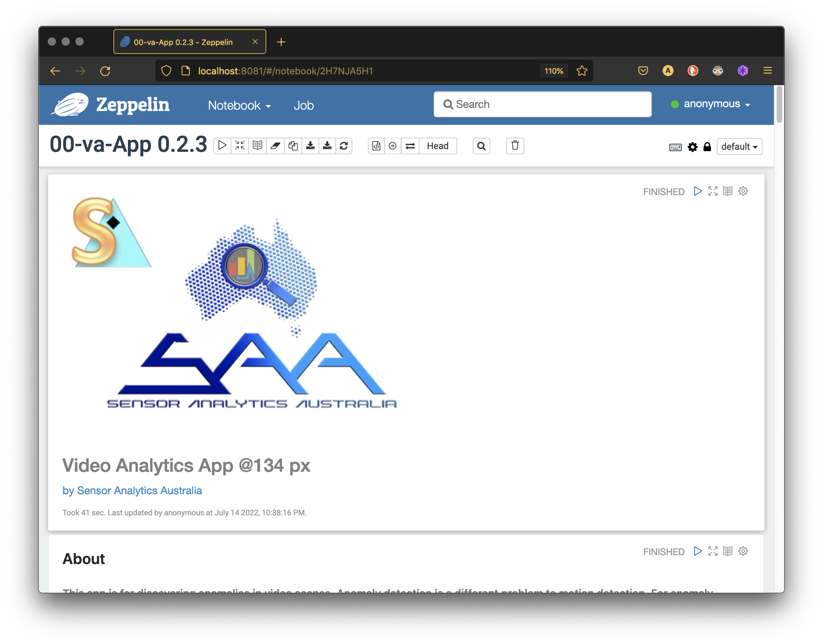The width and height of the screenshot is (823, 644).
Task: Move the note to trash
Action: click(x=515, y=146)
